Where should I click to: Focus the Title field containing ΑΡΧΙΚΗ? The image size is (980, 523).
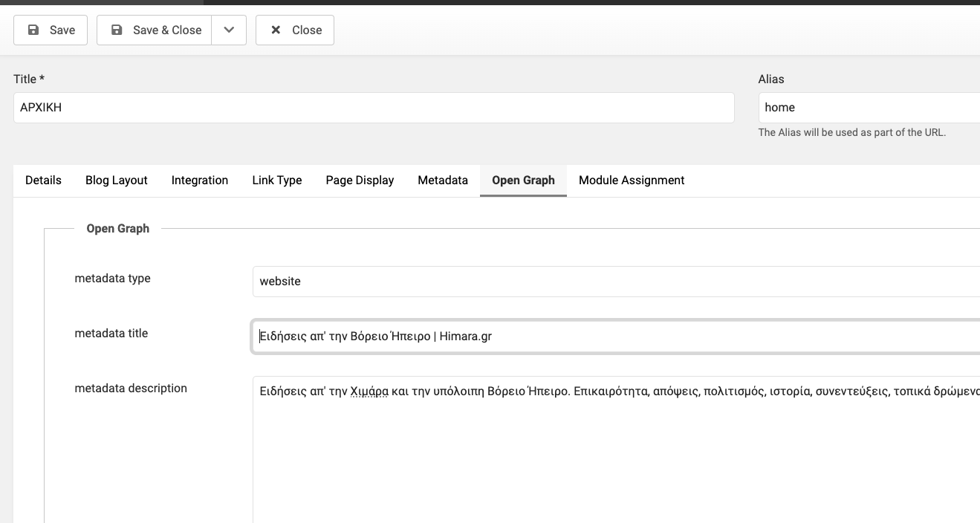pyautogui.click(x=374, y=108)
